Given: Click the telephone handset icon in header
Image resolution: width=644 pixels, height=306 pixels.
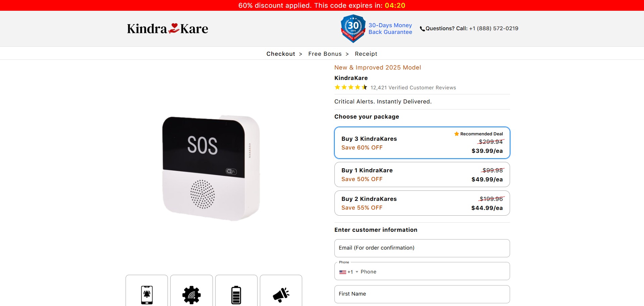Looking at the screenshot, I should [x=422, y=29].
